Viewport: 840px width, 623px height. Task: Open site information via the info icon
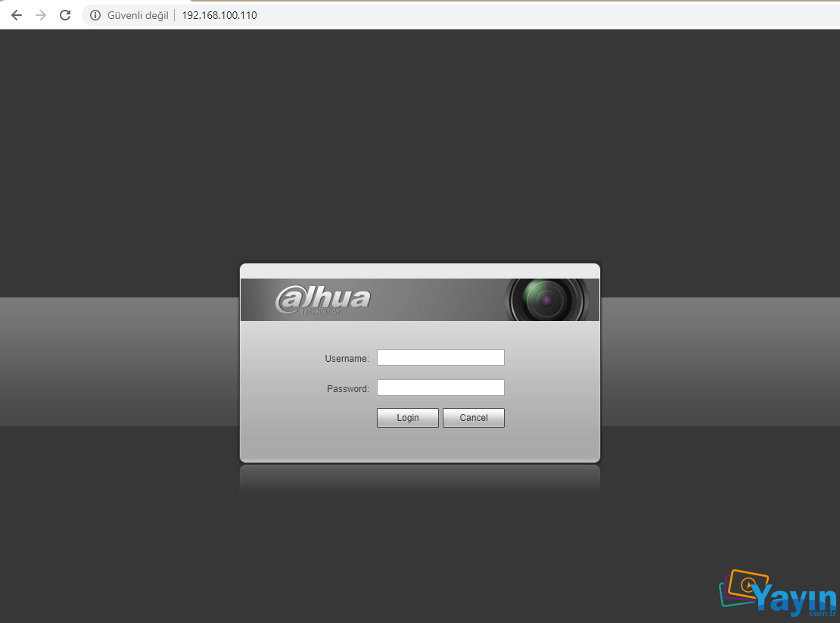95,15
